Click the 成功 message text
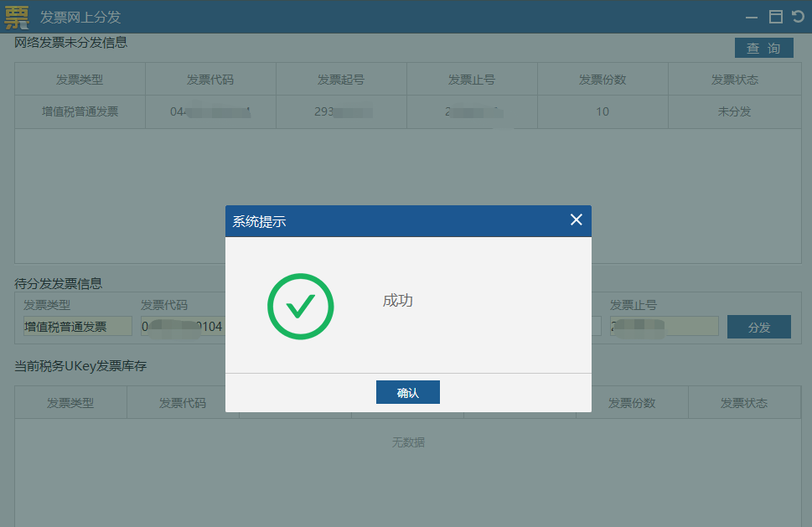812x527 pixels. pyautogui.click(x=398, y=300)
